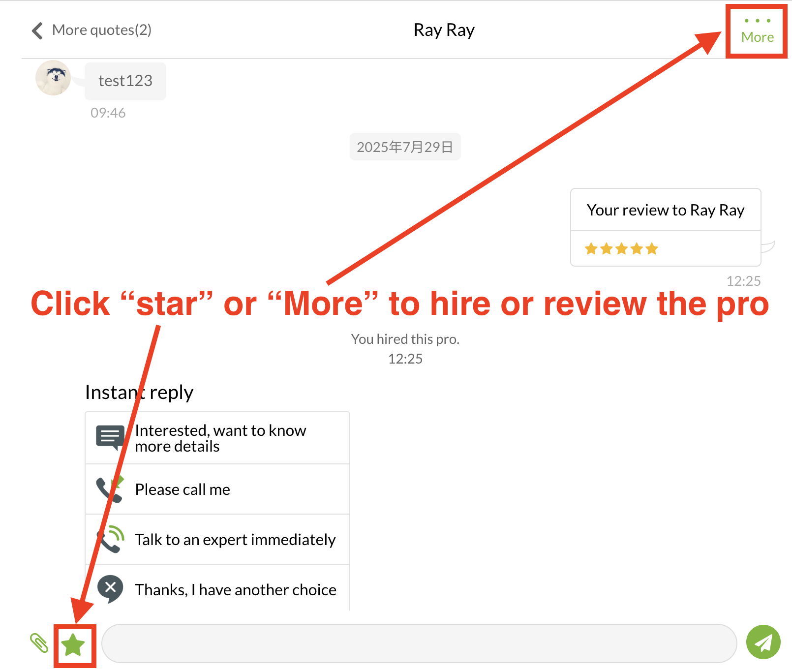Click the You hired this pro notice
The height and width of the screenshot is (672, 792).
click(x=405, y=339)
